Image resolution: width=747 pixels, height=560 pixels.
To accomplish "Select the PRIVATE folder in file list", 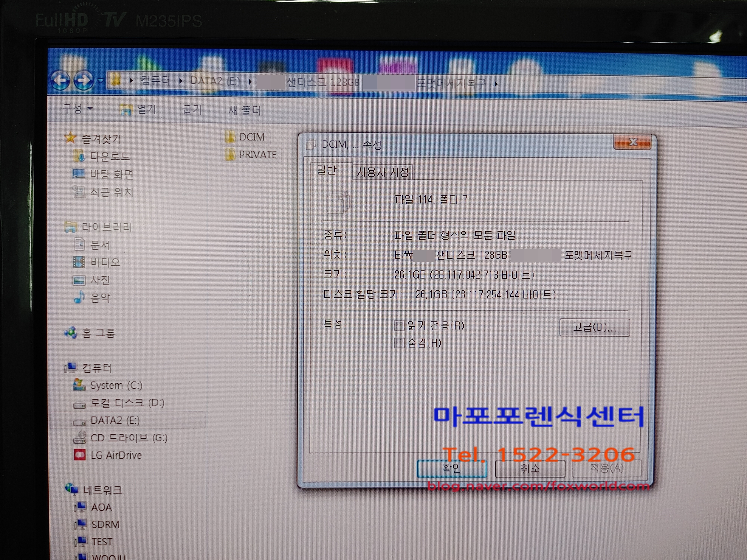I will (x=251, y=154).
